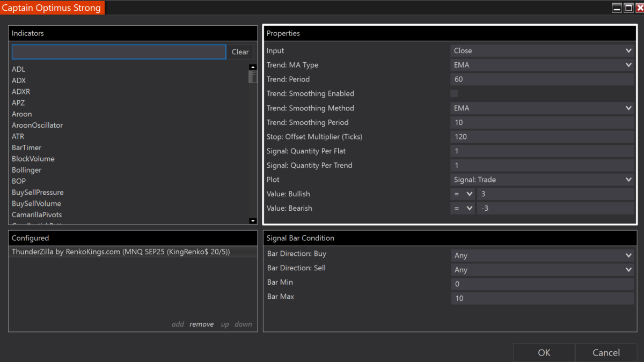
Task: Pick AroonOscillator from the indicator list
Action: pyautogui.click(x=37, y=125)
